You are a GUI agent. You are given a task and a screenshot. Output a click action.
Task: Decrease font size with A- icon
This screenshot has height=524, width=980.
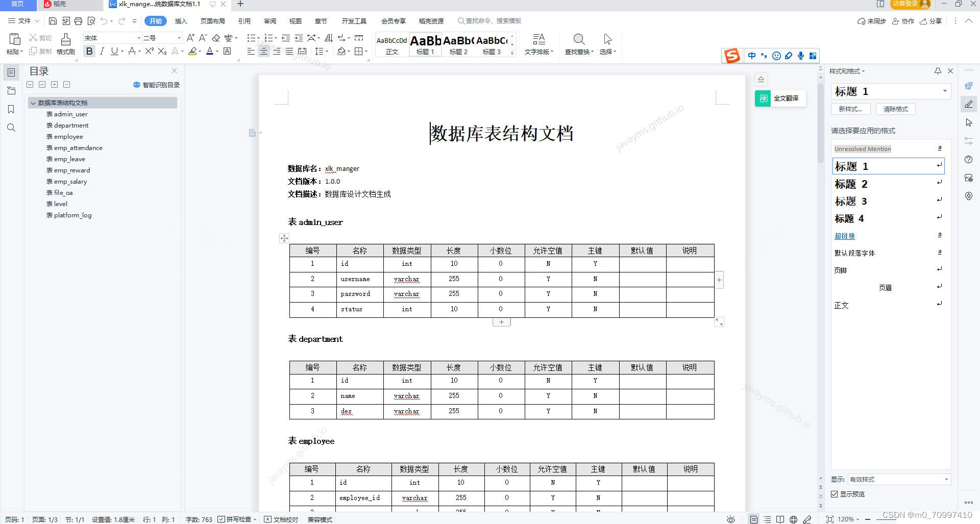click(203, 38)
